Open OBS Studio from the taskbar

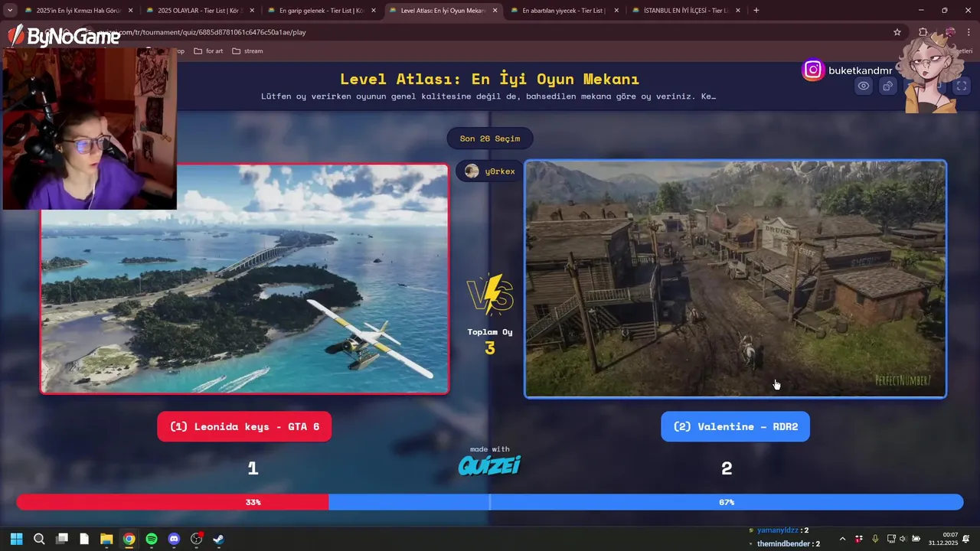(196, 539)
